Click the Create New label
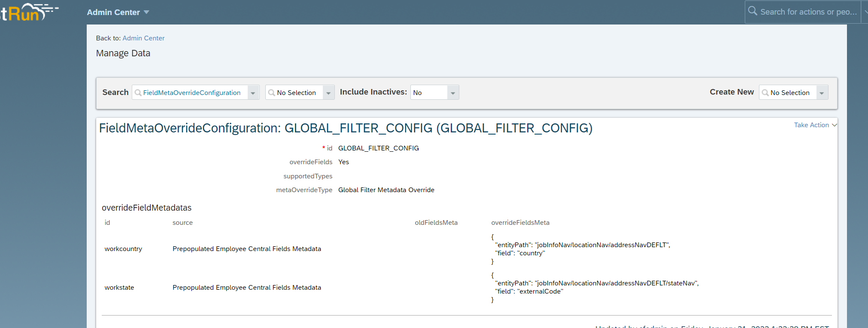 (x=732, y=92)
